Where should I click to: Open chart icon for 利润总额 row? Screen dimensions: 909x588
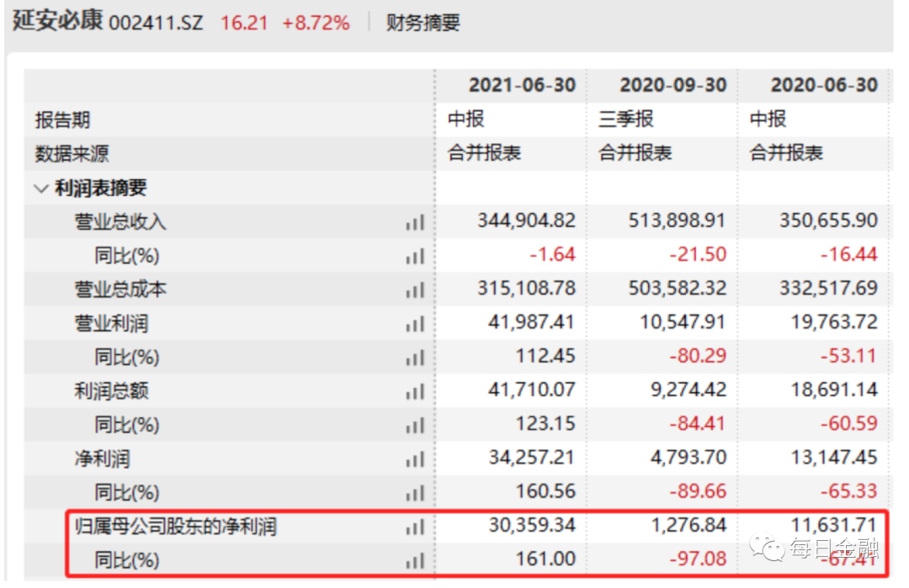pyautogui.click(x=415, y=392)
